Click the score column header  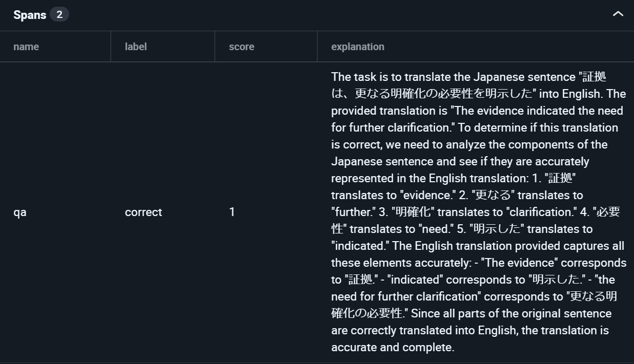(241, 47)
